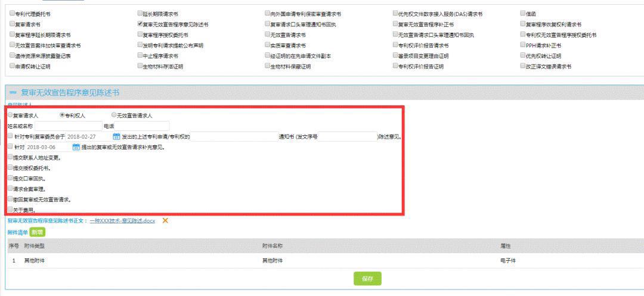Select the 专利权人 radio button
644x296 pixels.
[x=63, y=115]
